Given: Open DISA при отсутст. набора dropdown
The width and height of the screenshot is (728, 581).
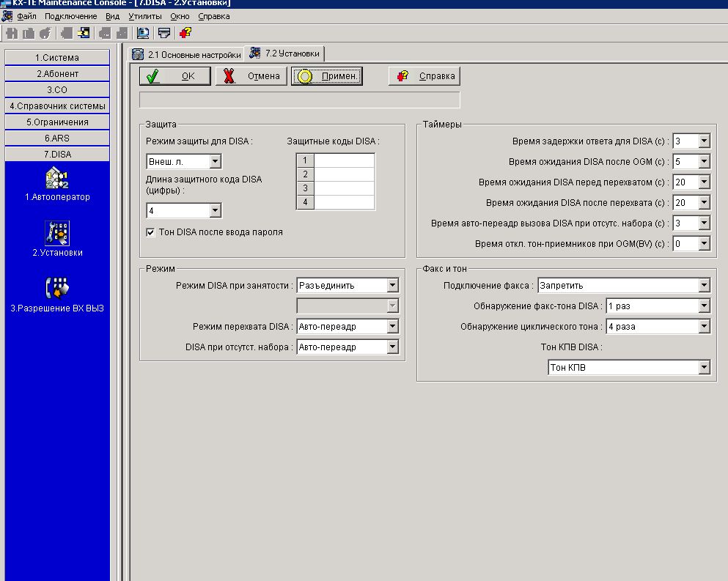Looking at the screenshot, I should 392,347.
